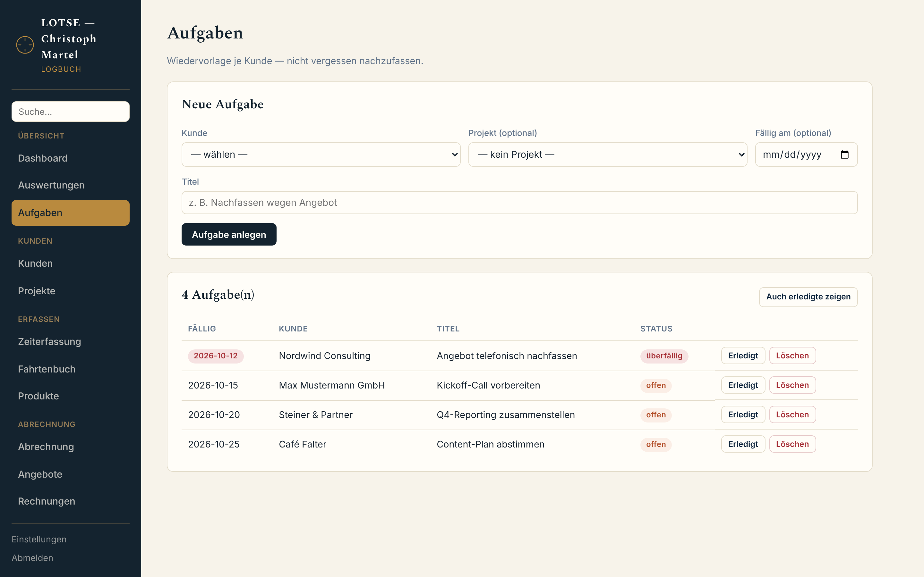Viewport: 924px width, 577px height.
Task: Click the Suche search box
Action: point(71,112)
